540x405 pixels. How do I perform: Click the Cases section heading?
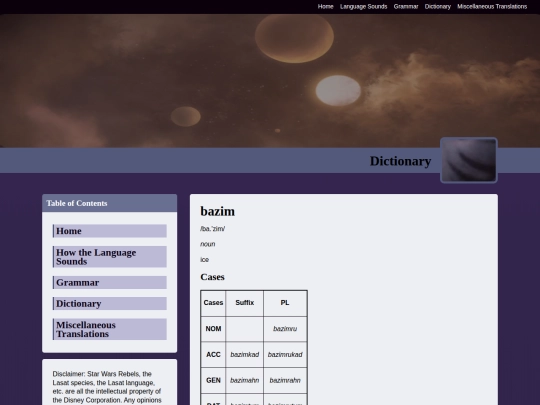click(x=212, y=277)
